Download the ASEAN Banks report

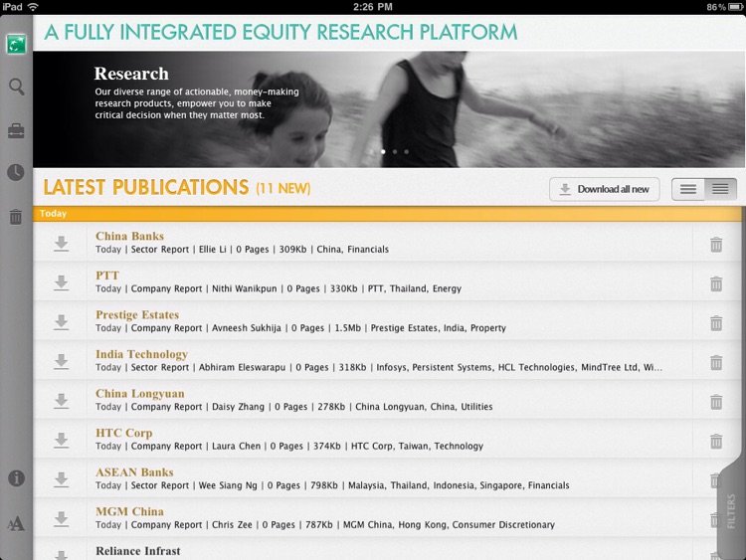[61, 480]
